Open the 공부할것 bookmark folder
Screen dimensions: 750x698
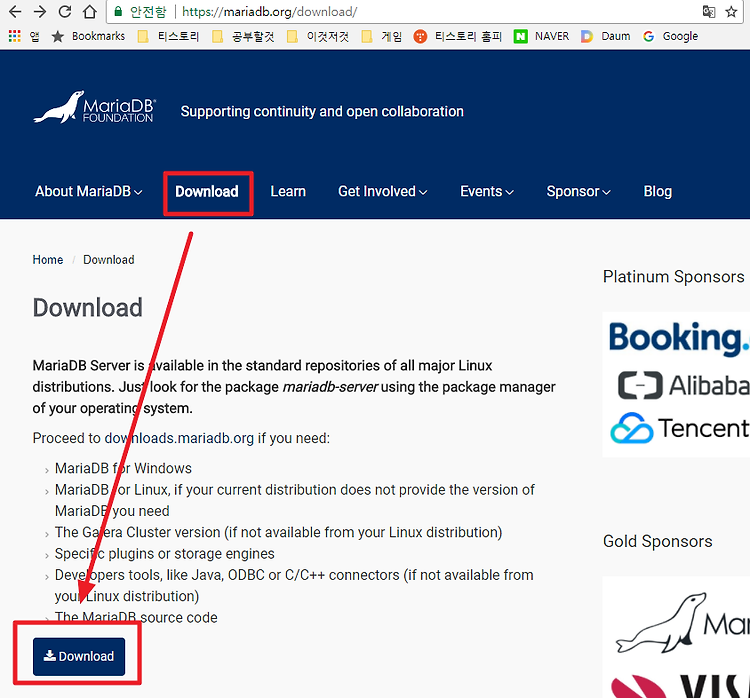click(x=243, y=36)
